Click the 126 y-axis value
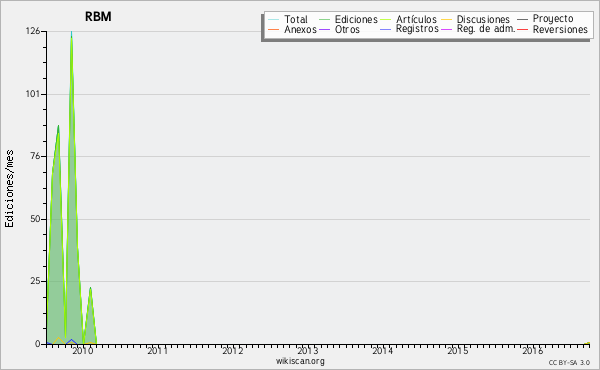The image size is (600, 370). pos(33,31)
